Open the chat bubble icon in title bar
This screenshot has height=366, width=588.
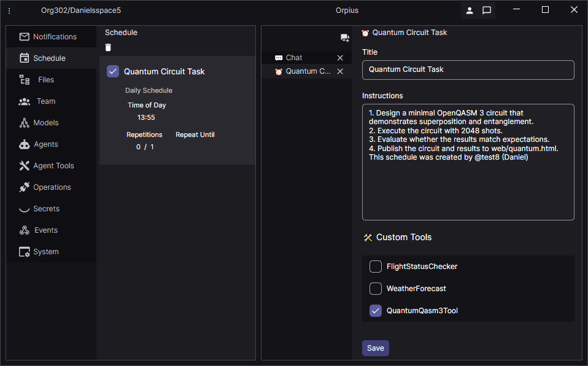tap(487, 10)
